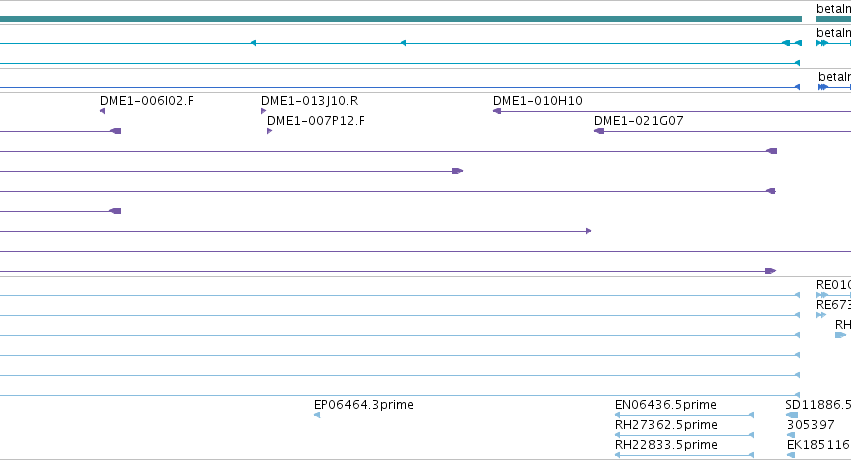The image size is (851, 460).
Task: Select the feature line under RH22833.5prime
Action: [x=684, y=455]
